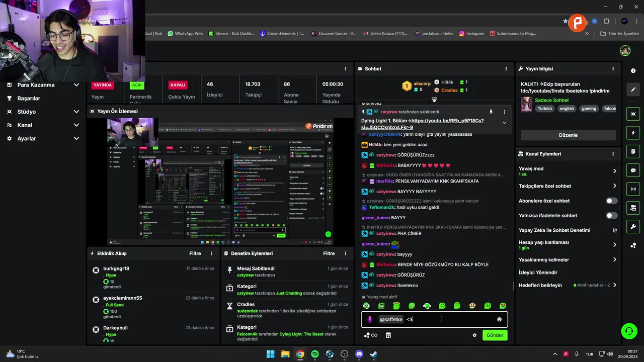Click the green Gönder send button
Image resolution: width=644 pixels, height=362 pixels.
(x=495, y=335)
